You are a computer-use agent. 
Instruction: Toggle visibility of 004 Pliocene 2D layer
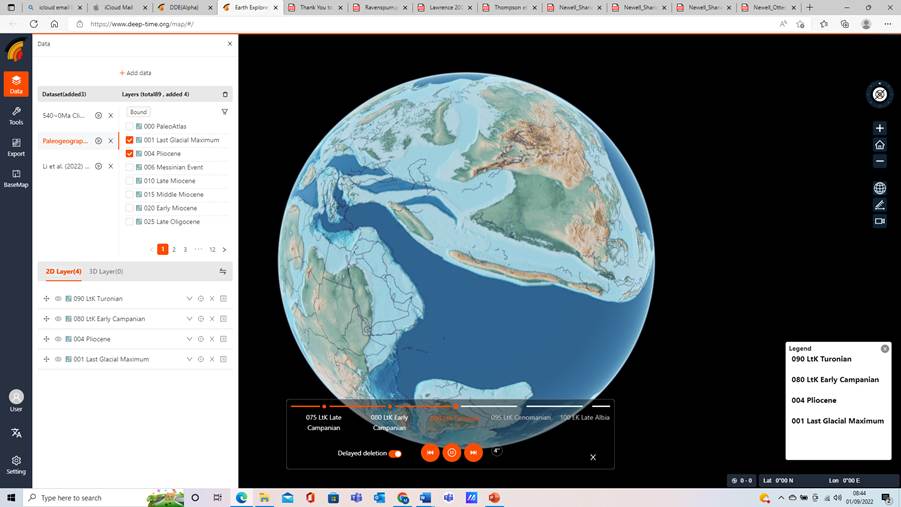[58, 339]
